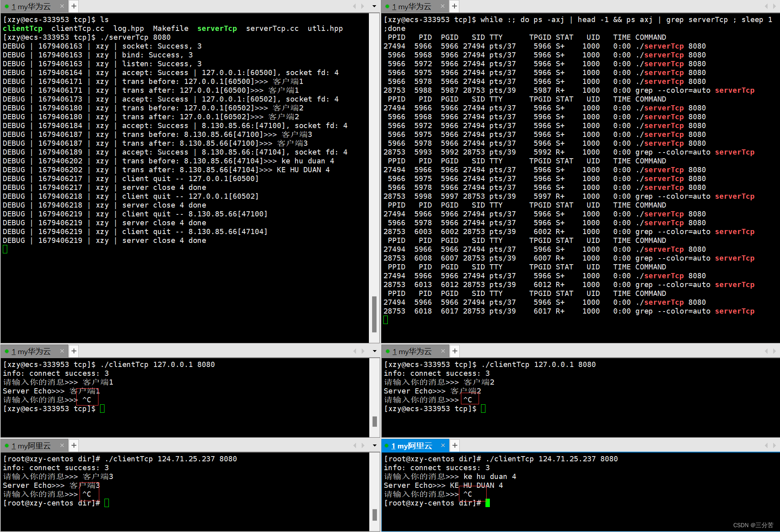This screenshot has width=780, height=532.
Task: Click the 'Server Echo>>> KE HU DUAN 4' line
Action: [443, 485]
